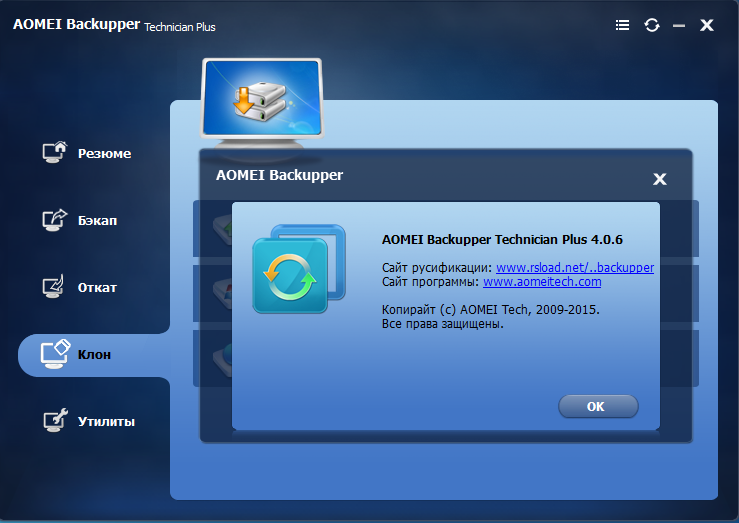Screen dimensions: 739x523
Task: Click the Клон clone icon
Action: [x=56, y=354]
